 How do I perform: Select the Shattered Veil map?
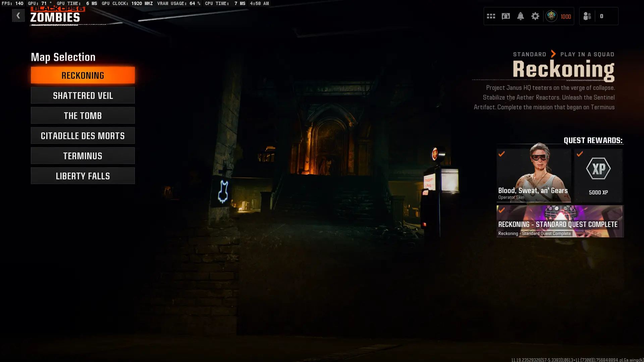click(83, 96)
